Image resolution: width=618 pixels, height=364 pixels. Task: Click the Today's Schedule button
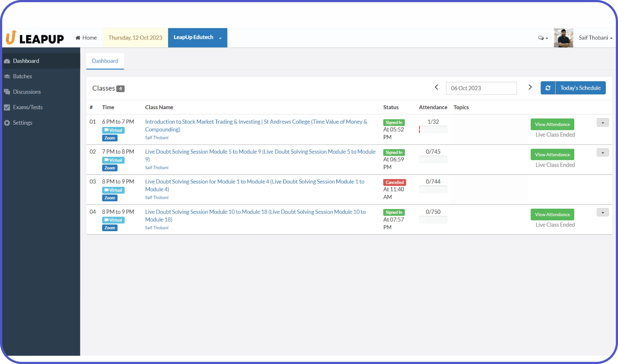(580, 88)
